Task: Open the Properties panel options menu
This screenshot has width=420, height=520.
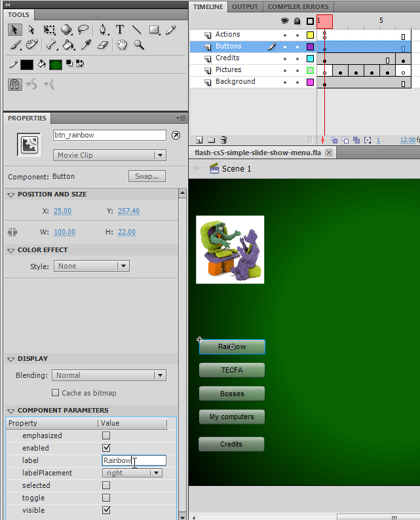Action: click(181, 118)
